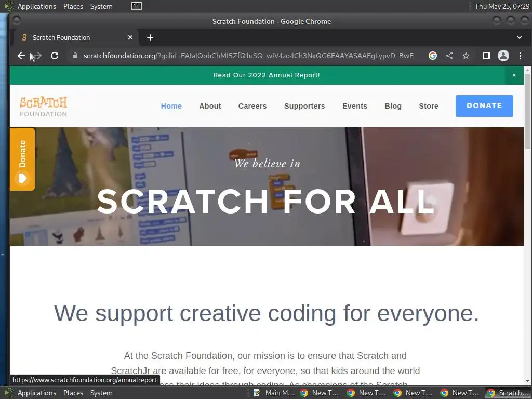Viewport: 532px width, 399px height.
Task: Reload the page with the refresh icon
Action: click(x=54, y=56)
